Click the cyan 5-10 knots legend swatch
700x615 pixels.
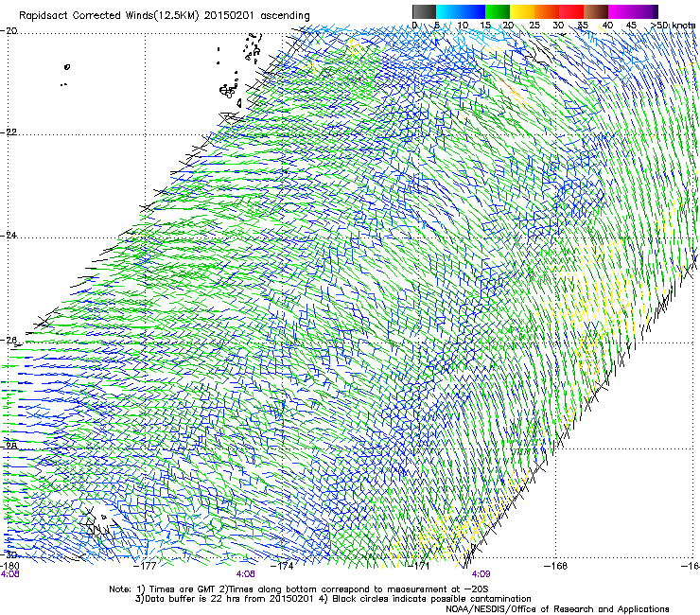pyautogui.click(x=448, y=11)
